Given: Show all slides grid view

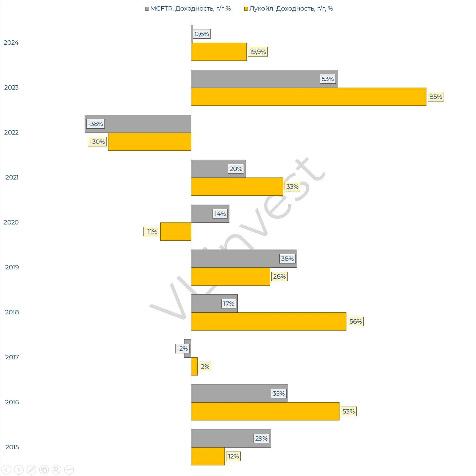Looking at the screenshot, I should coord(44,469).
